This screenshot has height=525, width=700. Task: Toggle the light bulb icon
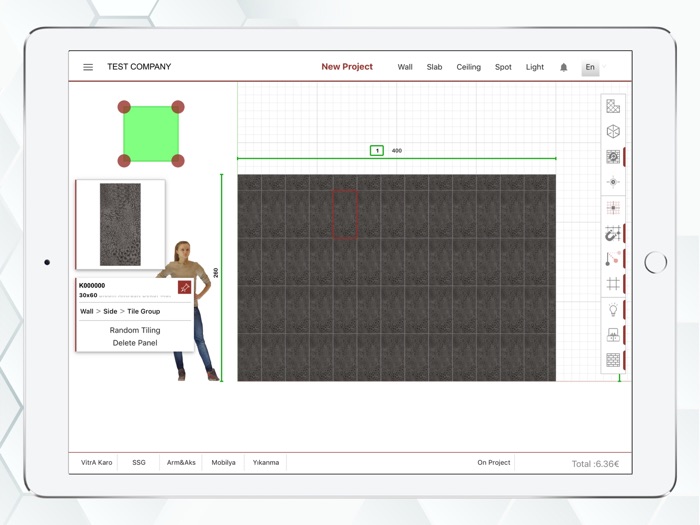(x=613, y=310)
